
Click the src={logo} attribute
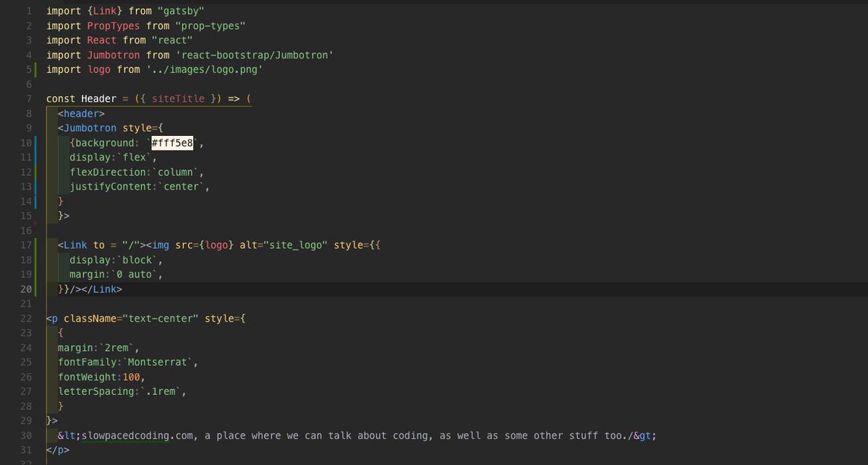point(205,245)
